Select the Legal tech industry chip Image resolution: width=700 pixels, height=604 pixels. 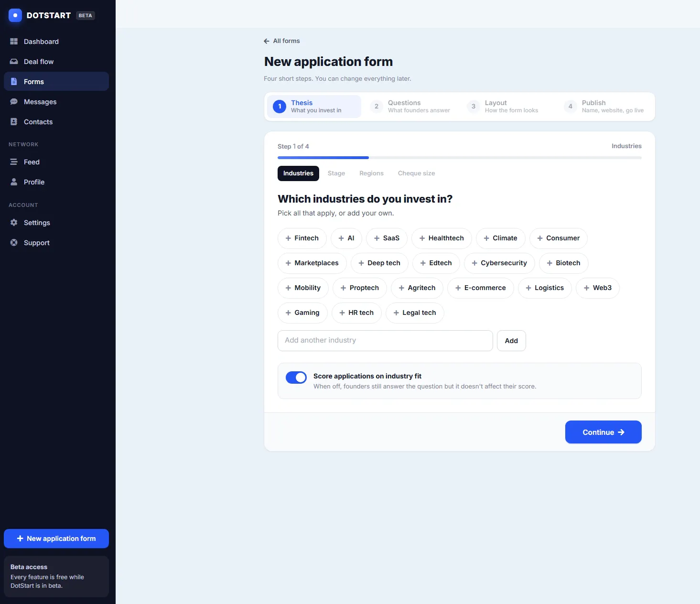tap(415, 313)
